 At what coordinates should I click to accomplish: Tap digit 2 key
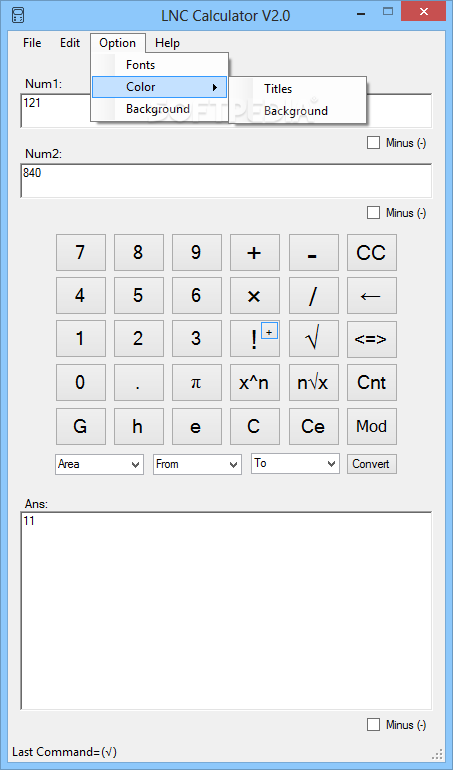pos(139,339)
